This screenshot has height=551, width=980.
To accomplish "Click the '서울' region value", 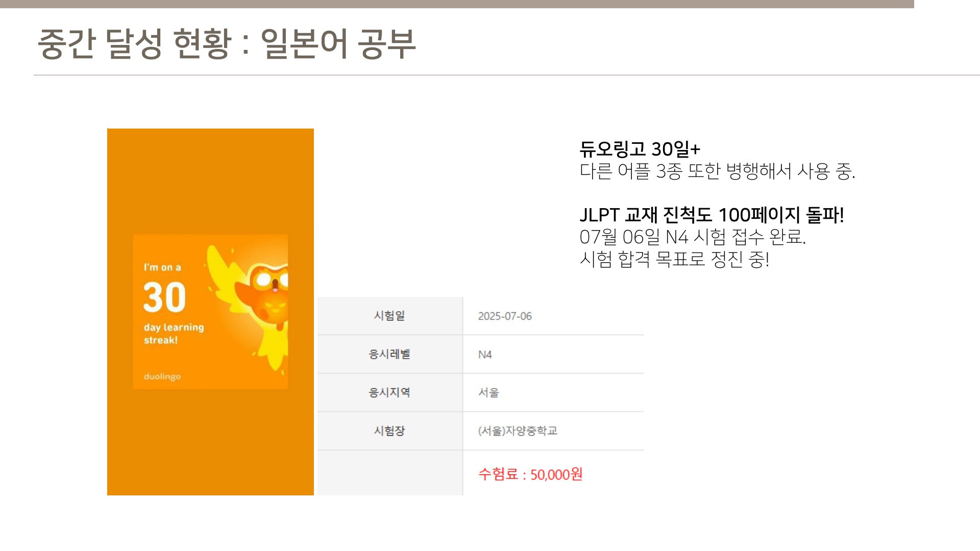I will tap(488, 392).
